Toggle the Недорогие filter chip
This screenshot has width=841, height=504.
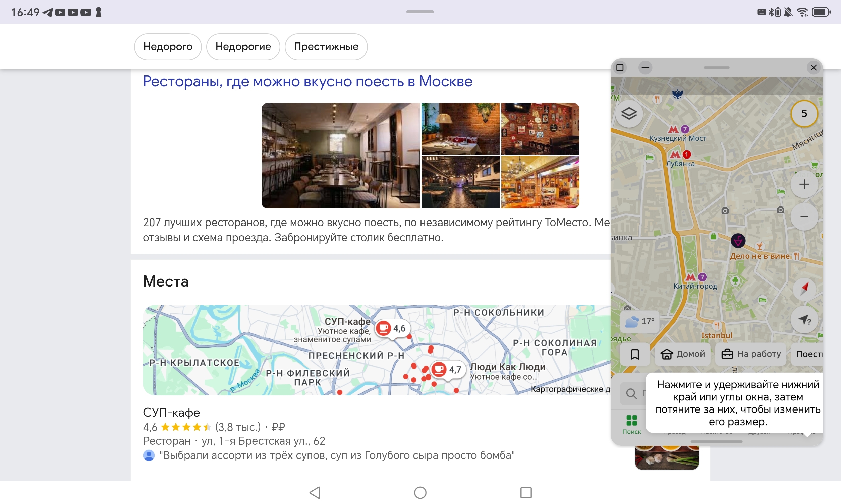[x=243, y=47]
